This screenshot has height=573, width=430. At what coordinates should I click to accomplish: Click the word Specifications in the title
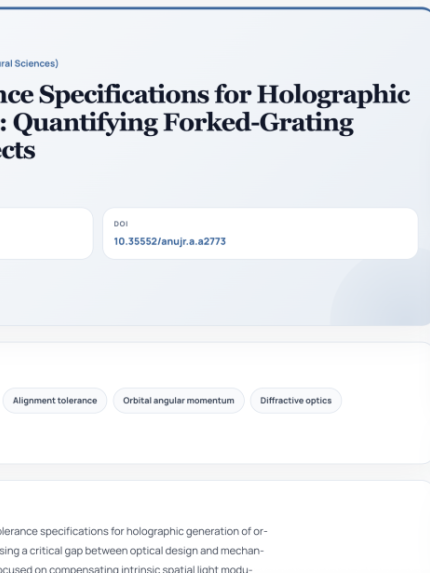click(x=124, y=95)
